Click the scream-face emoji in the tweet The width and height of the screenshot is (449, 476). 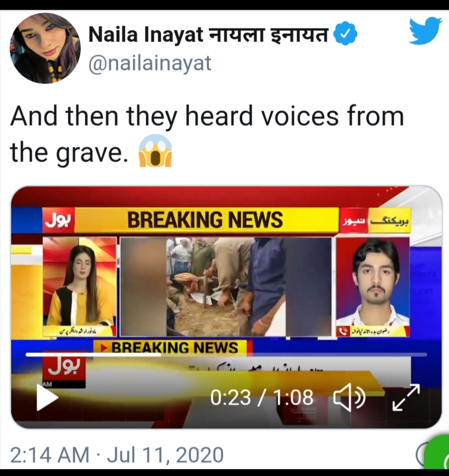click(x=155, y=151)
